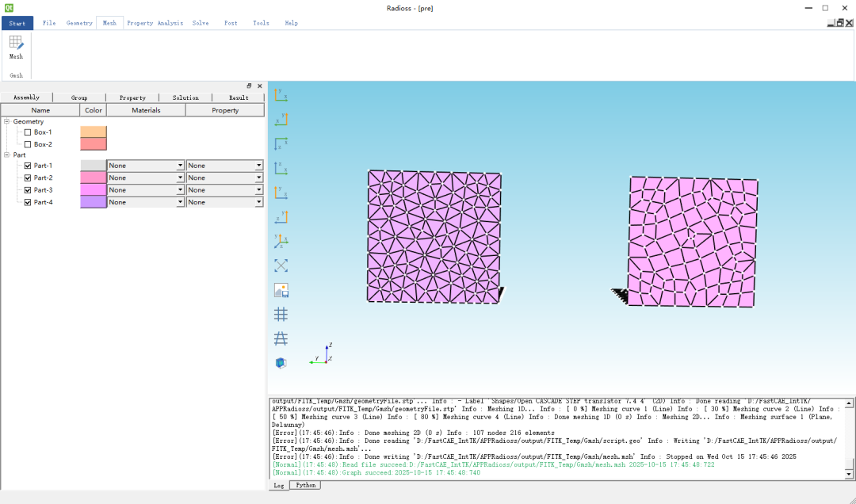Open the Solve ribbon tab
The width and height of the screenshot is (856, 504).
[201, 23]
